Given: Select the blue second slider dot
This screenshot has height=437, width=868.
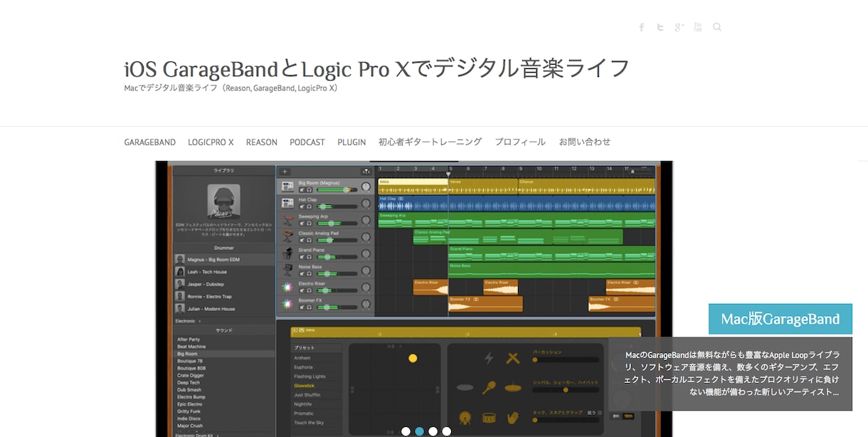Looking at the screenshot, I should click(x=419, y=431).
